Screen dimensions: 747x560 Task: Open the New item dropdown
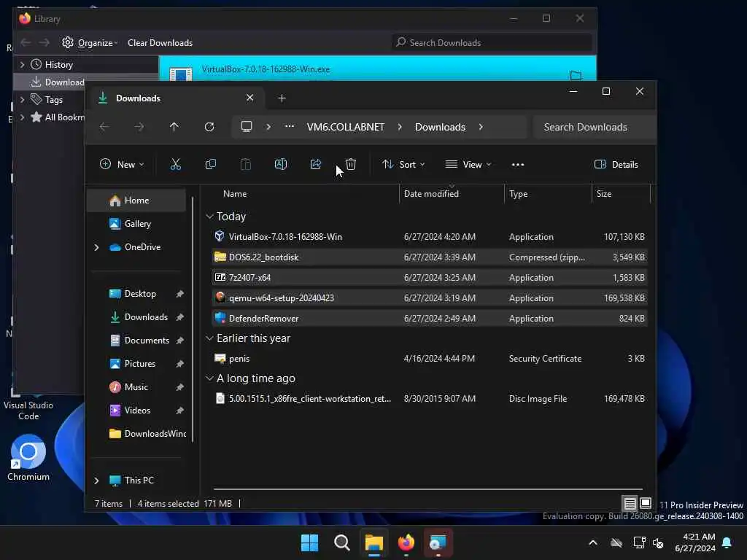click(x=122, y=164)
